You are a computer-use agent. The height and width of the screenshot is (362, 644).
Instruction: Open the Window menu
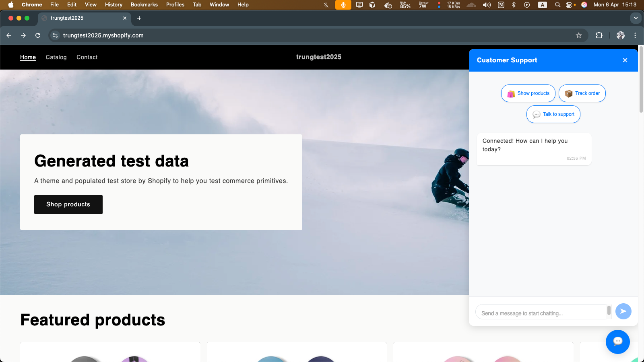point(219,5)
